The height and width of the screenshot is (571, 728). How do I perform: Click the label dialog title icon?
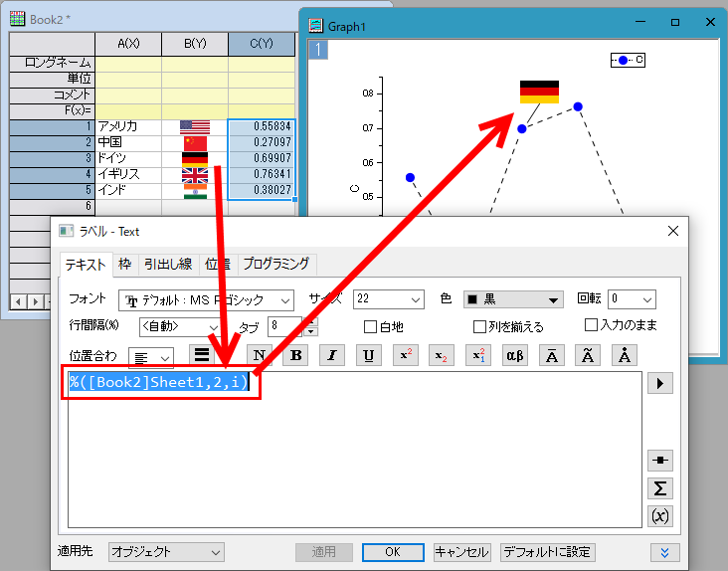click(67, 231)
